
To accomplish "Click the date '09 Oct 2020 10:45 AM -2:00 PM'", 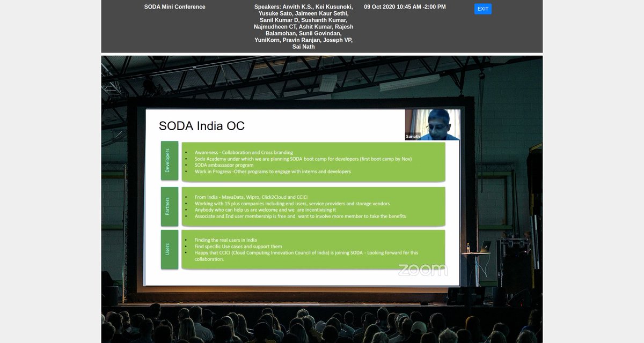I will click(405, 7).
